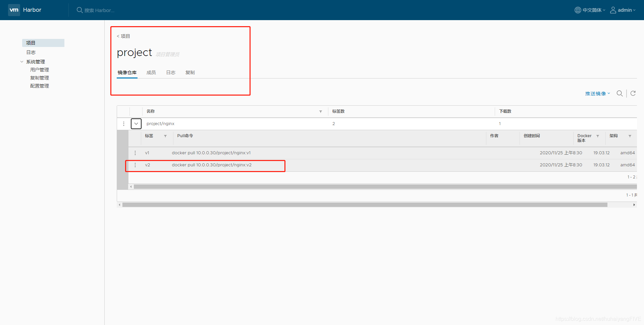644x325 pixels.
Task: Open 日志 in the left sidebar
Action: point(31,52)
